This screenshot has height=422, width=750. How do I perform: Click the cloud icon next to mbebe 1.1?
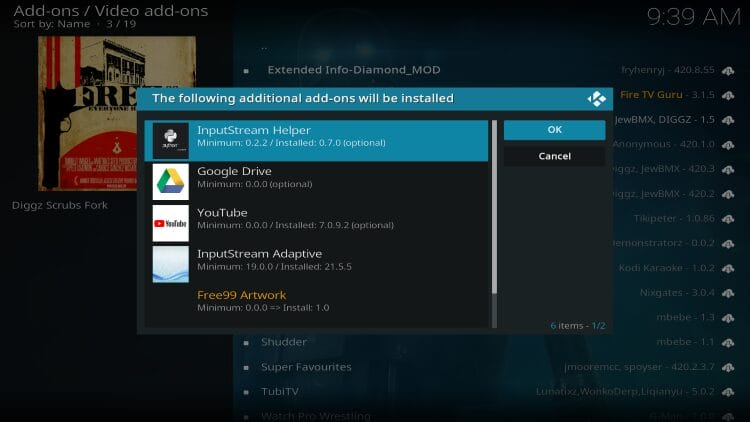pyautogui.click(x=728, y=343)
